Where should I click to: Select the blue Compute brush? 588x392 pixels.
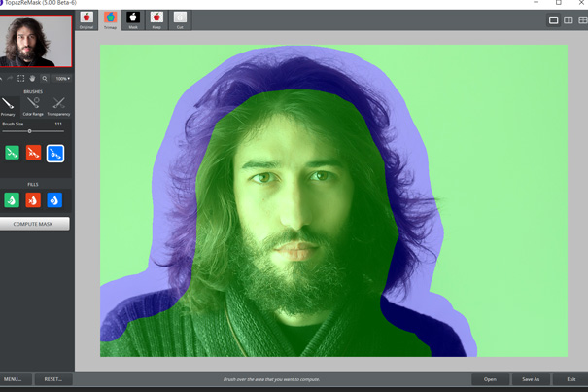pos(55,154)
